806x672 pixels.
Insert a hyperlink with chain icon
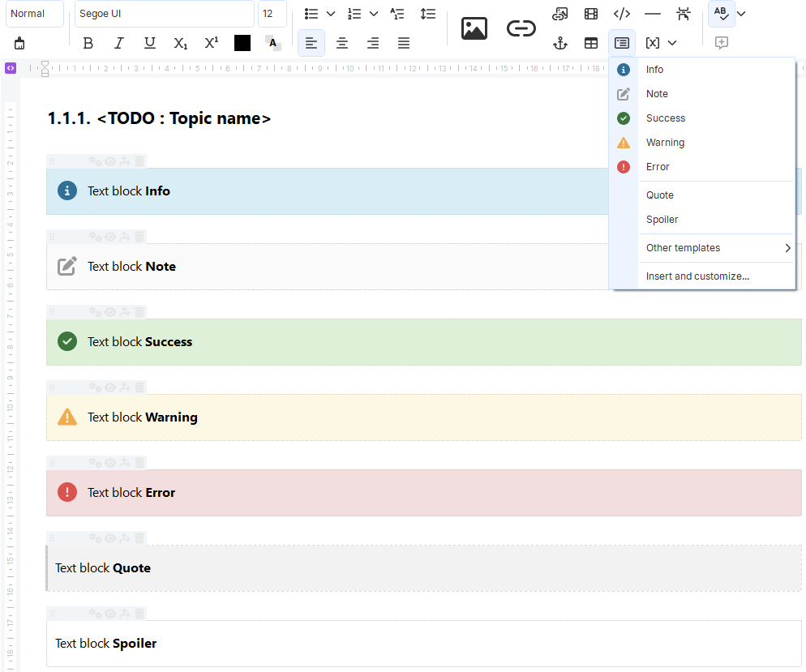click(521, 28)
